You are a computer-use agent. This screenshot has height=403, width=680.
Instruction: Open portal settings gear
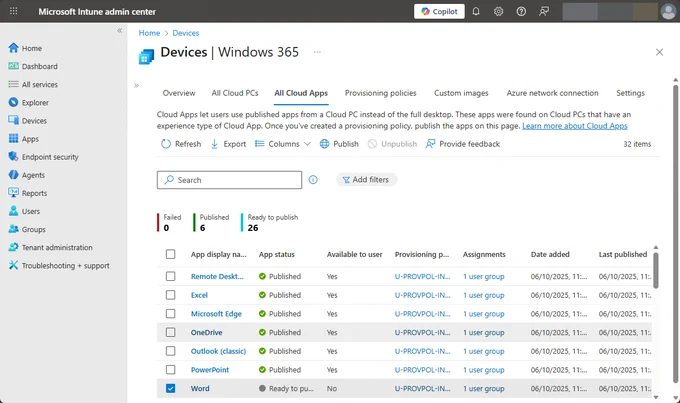tap(498, 11)
